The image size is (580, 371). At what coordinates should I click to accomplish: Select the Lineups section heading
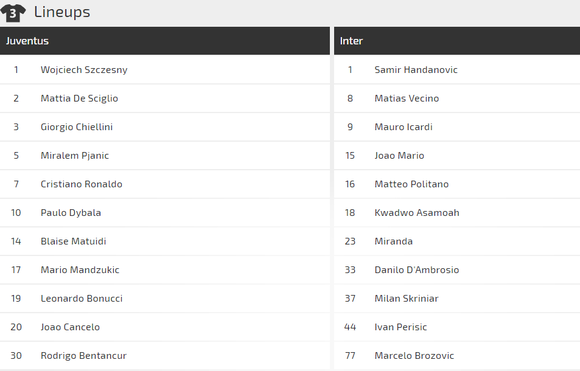point(62,12)
